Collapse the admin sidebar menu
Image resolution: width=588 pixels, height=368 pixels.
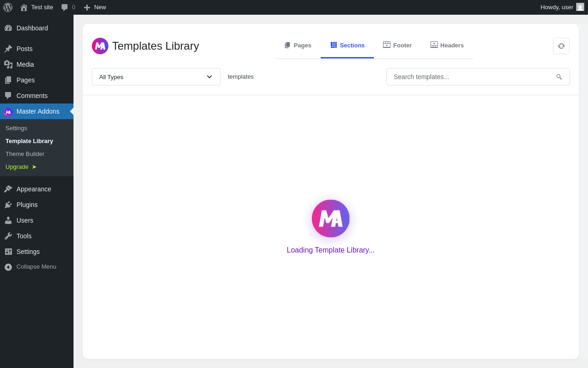[37, 267]
